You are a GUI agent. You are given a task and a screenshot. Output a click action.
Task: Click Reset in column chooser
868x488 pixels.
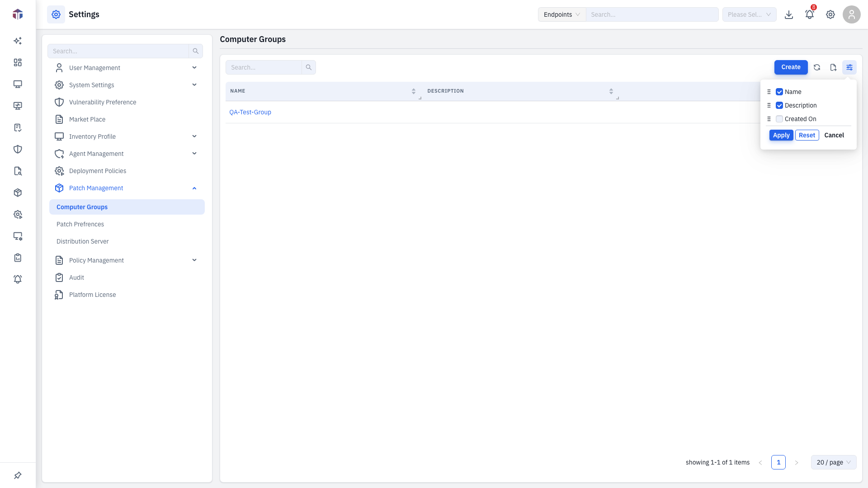pyautogui.click(x=807, y=135)
